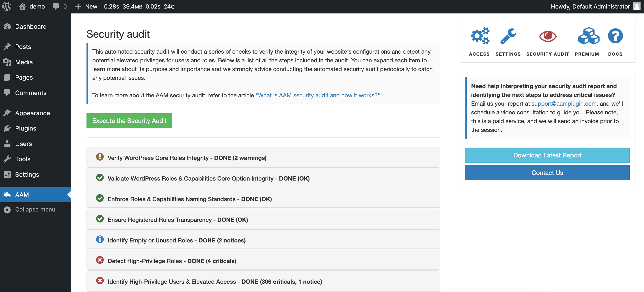Click the AAM plugin icon in sidebar
This screenshot has height=292, width=644.
point(7,194)
